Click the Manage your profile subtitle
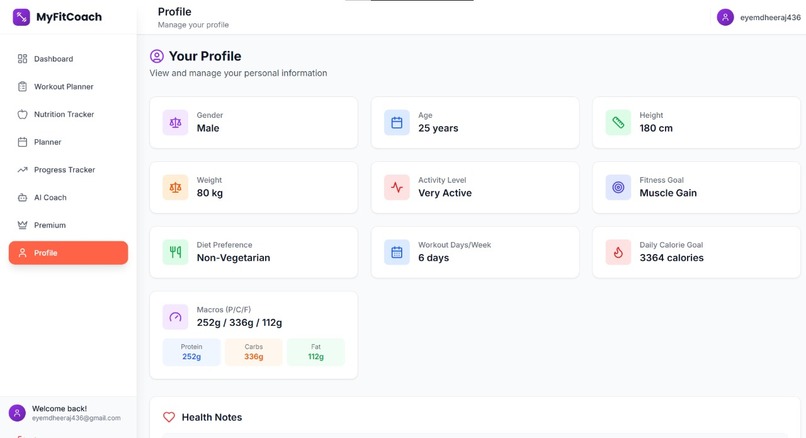The image size is (806, 438). [193, 25]
